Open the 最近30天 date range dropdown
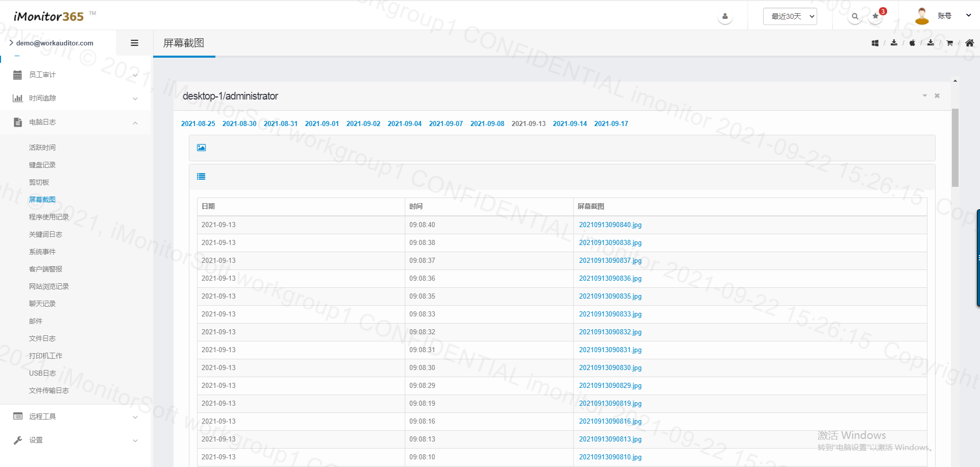Viewport: 980px width, 467px height. point(790,16)
